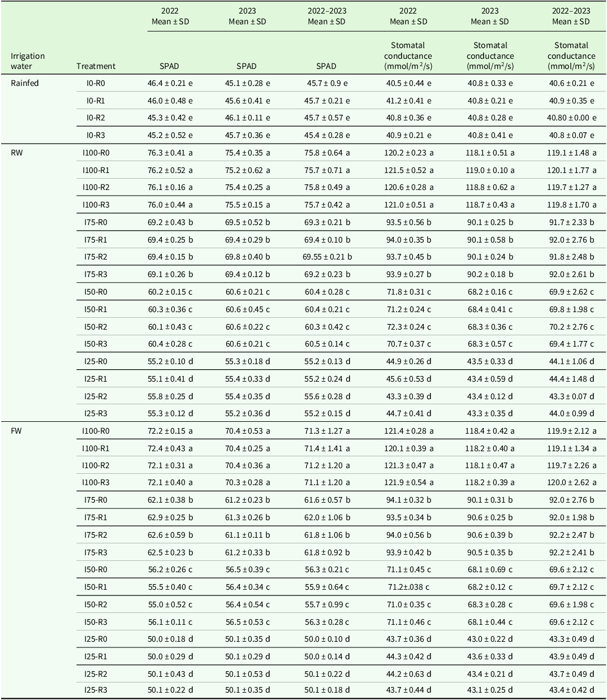Click the 120.0 ± 2.62 a cell
The width and height of the screenshot is (607, 700).
[x=571, y=483]
